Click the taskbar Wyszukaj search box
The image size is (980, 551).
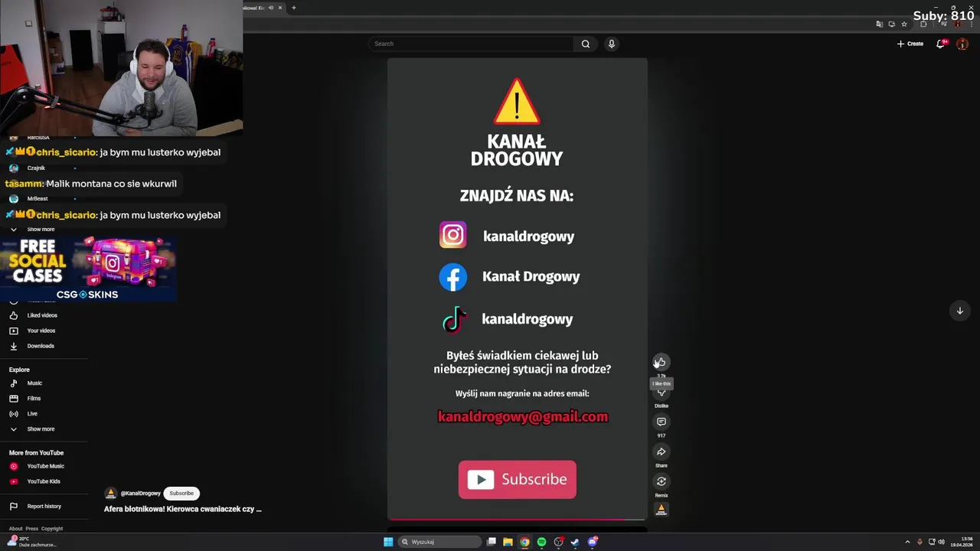click(439, 542)
